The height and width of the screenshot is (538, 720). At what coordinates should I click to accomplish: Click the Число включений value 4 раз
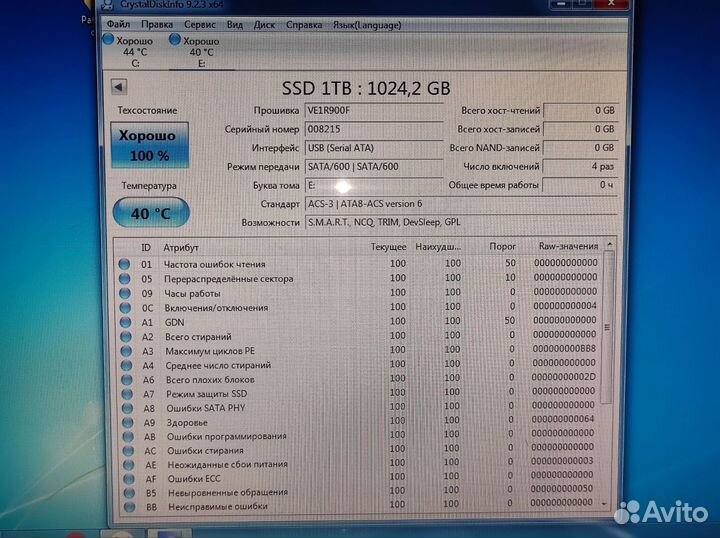coord(580,167)
